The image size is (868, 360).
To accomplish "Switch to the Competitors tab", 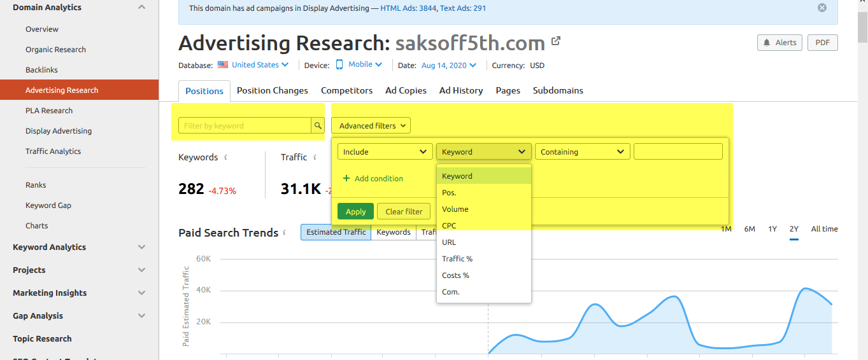I will click(x=347, y=90).
